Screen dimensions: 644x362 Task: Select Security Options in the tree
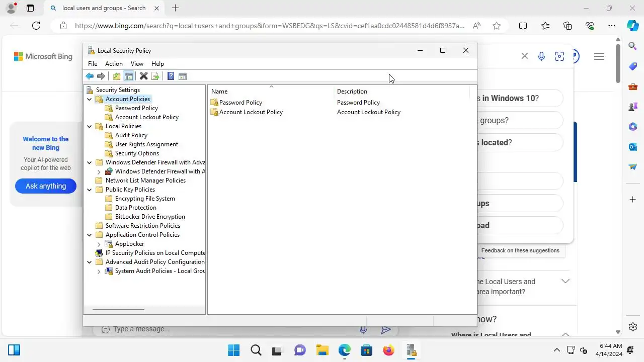[x=136, y=153]
